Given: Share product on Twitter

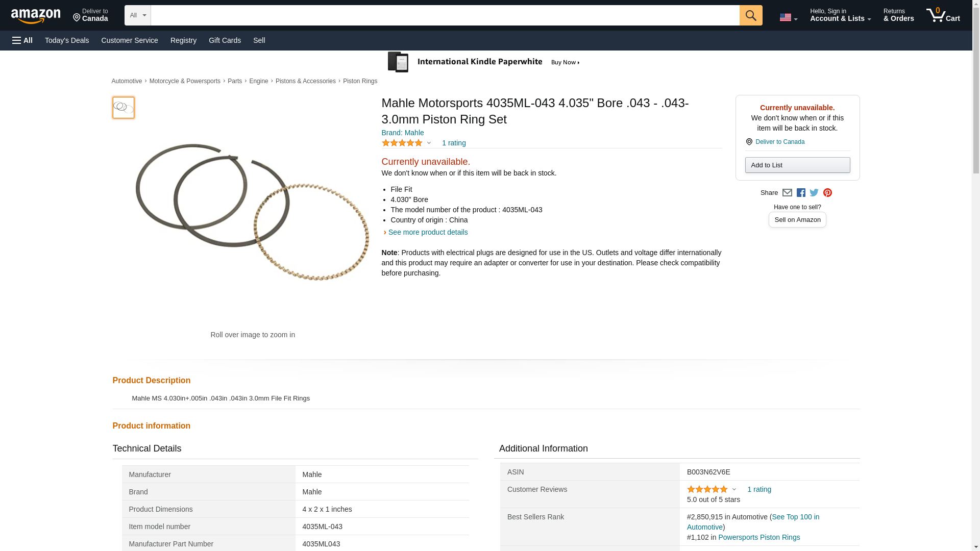Looking at the screenshot, I should point(814,193).
